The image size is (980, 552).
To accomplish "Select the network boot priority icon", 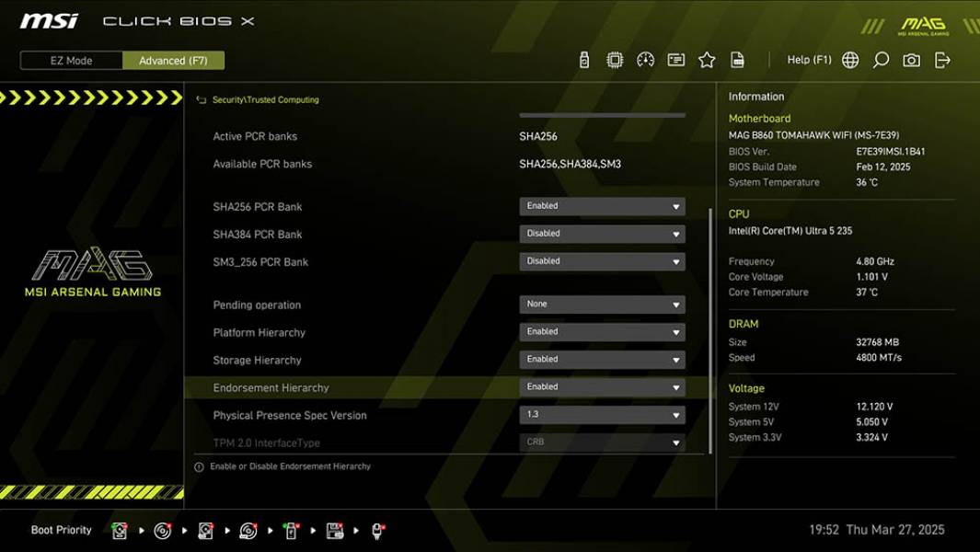I will [377, 531].
